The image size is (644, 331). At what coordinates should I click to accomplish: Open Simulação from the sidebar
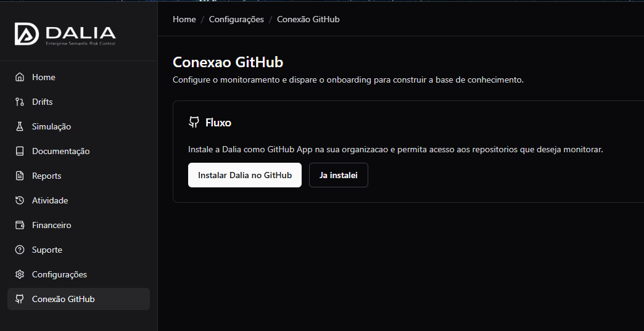click(x=78, y=126)
